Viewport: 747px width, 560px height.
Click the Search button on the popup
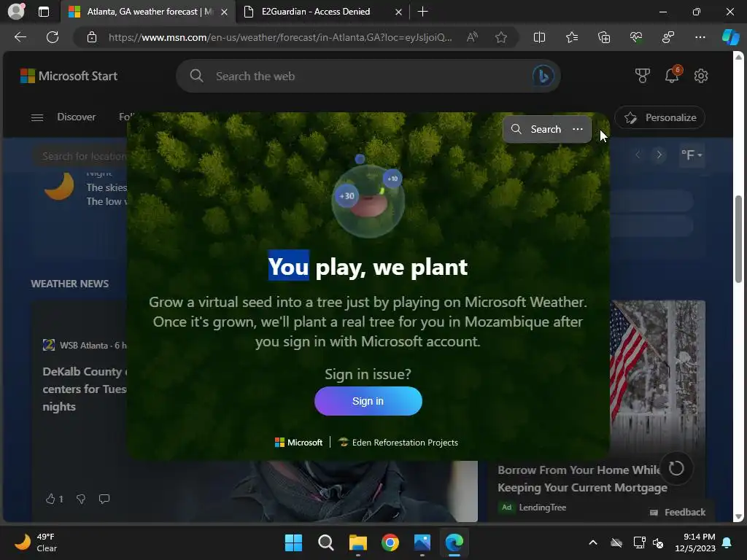tap(536, 129)
